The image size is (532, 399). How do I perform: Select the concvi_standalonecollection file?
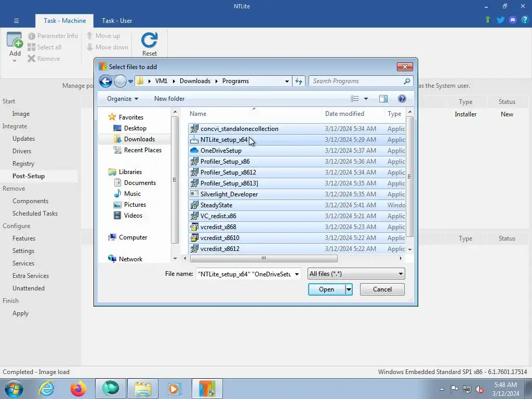click(297, 129)
